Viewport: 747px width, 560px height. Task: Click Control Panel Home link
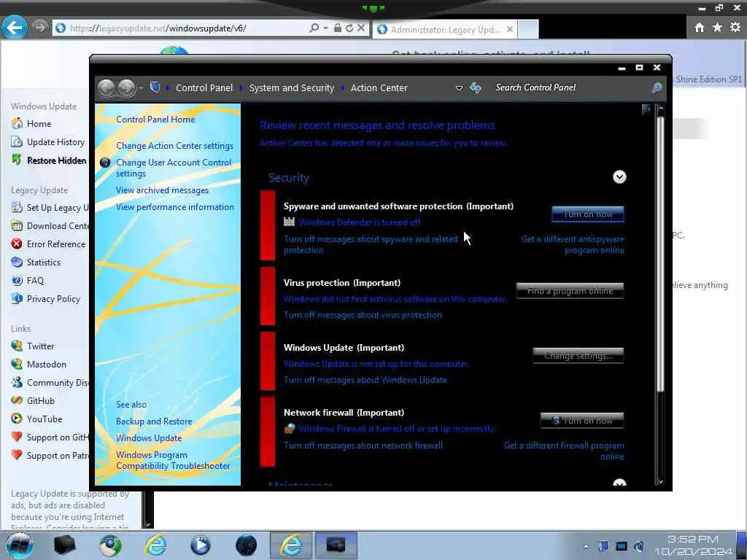(155, 120)
